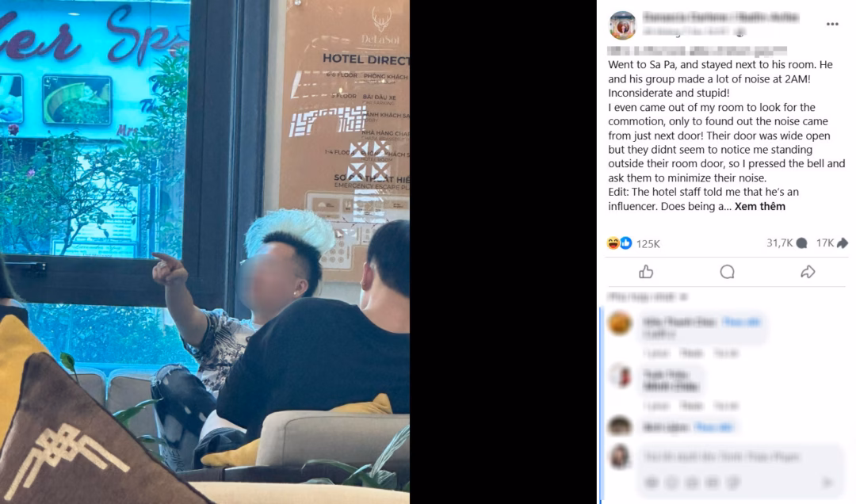
Task: Click the first emoji attachment icon in comment box
Action: pos(651,482)
